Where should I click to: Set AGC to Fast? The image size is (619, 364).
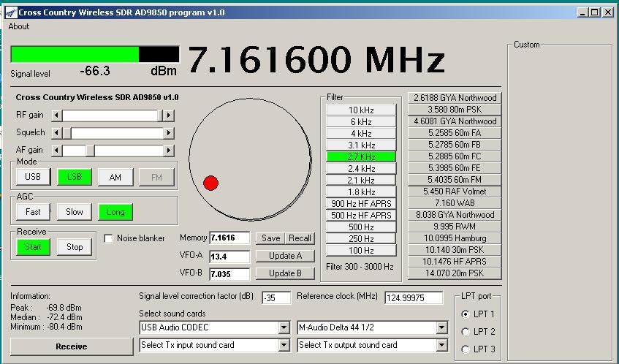pyautogui.click(x=33, y=212)
